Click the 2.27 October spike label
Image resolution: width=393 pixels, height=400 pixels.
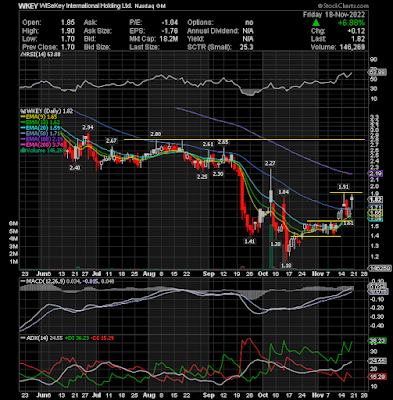270,163
